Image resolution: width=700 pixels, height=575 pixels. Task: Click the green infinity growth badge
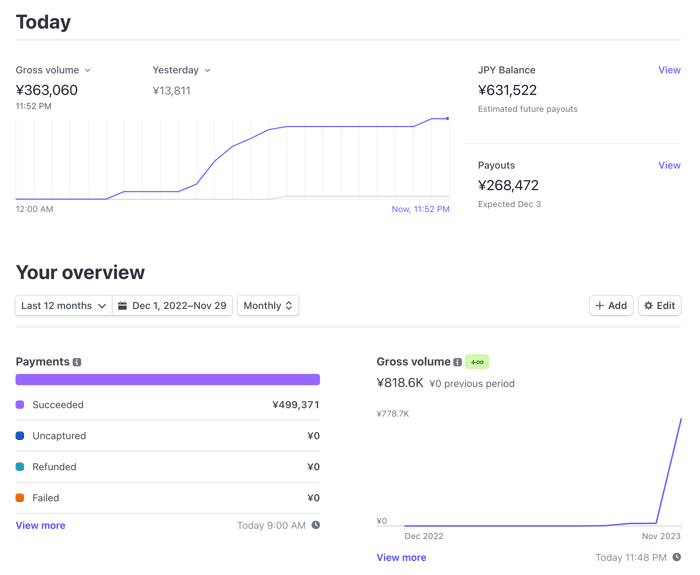477,362
